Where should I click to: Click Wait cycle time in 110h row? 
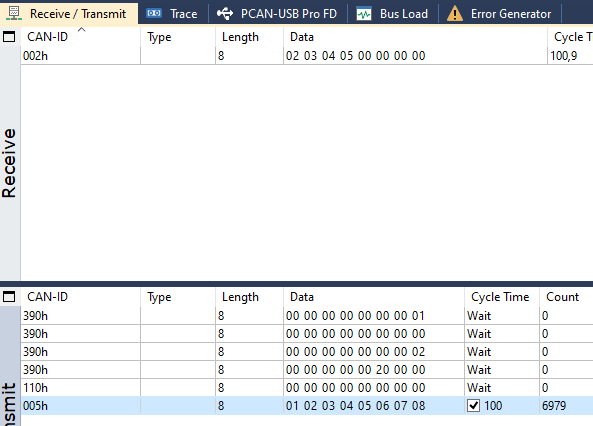(479, 387)
